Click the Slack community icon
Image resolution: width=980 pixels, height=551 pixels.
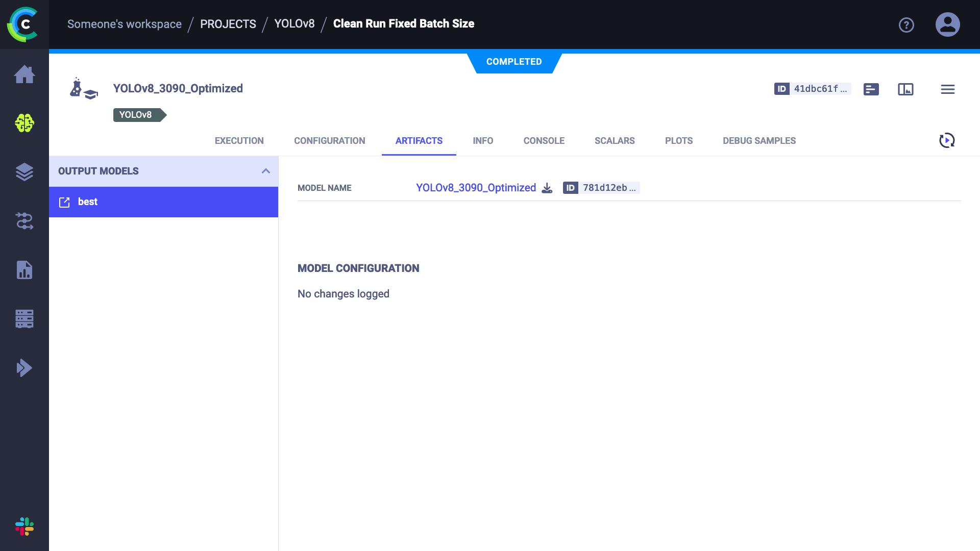point(24,527)
